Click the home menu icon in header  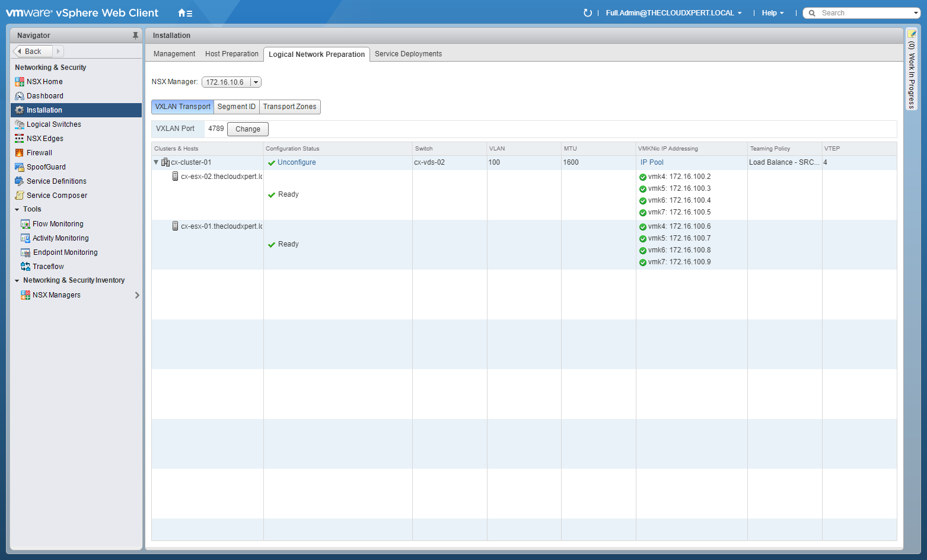tap(184, 13)
